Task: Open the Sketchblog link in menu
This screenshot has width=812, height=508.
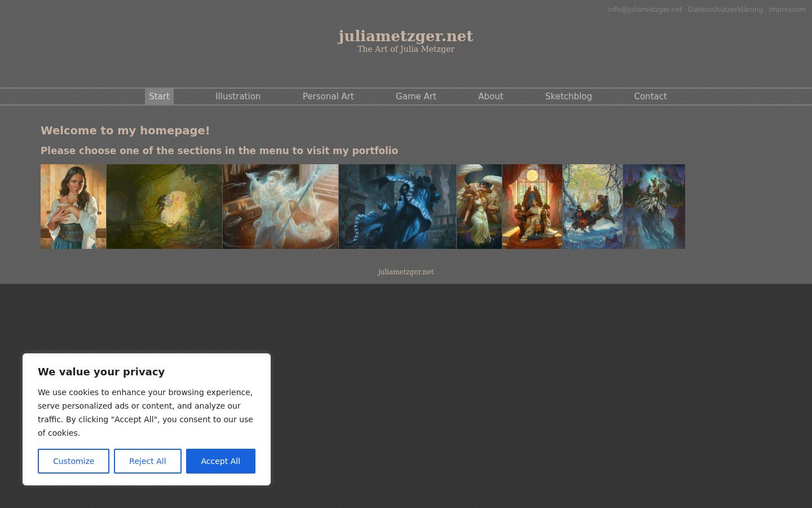Action: coord(568,97)
